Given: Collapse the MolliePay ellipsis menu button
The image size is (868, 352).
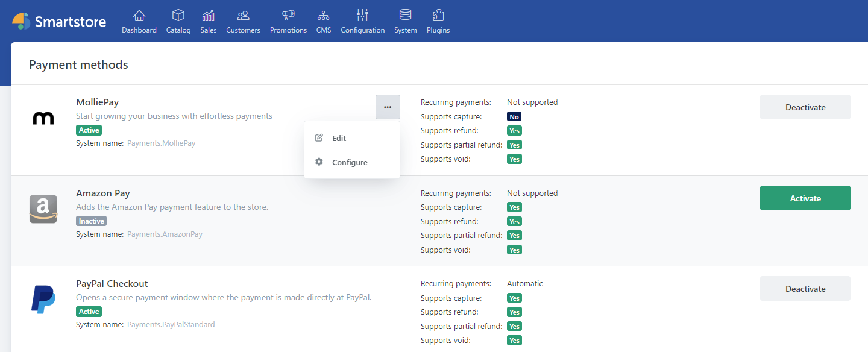Looking at the screenshot, I should pyautogui.click(x=388, y=107).
